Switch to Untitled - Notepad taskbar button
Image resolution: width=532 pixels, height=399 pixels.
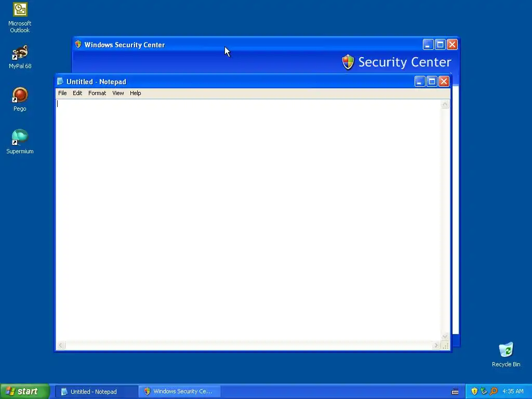point(96,392)
